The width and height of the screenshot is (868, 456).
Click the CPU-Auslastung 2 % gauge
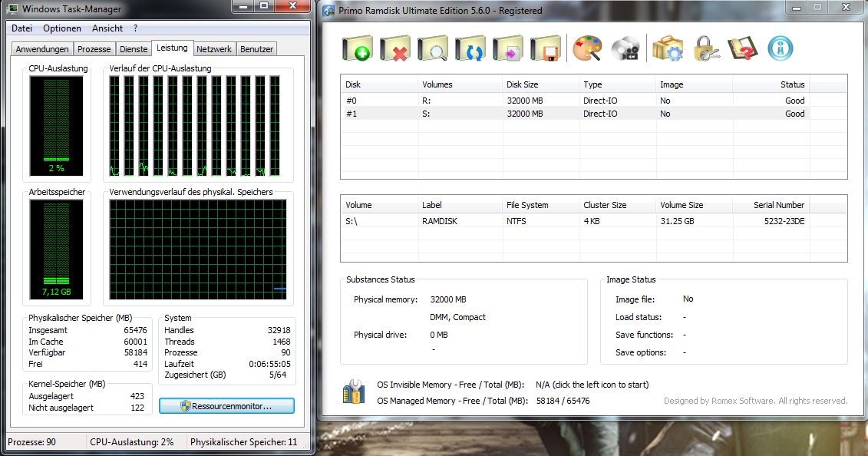(57, 126)
